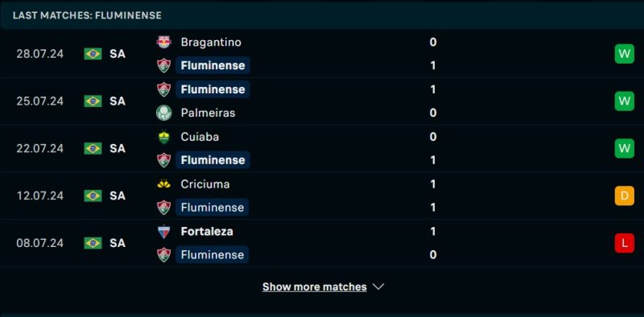Click Fluminense crest in the 28.07.24 match

click(x=164, y=66)
